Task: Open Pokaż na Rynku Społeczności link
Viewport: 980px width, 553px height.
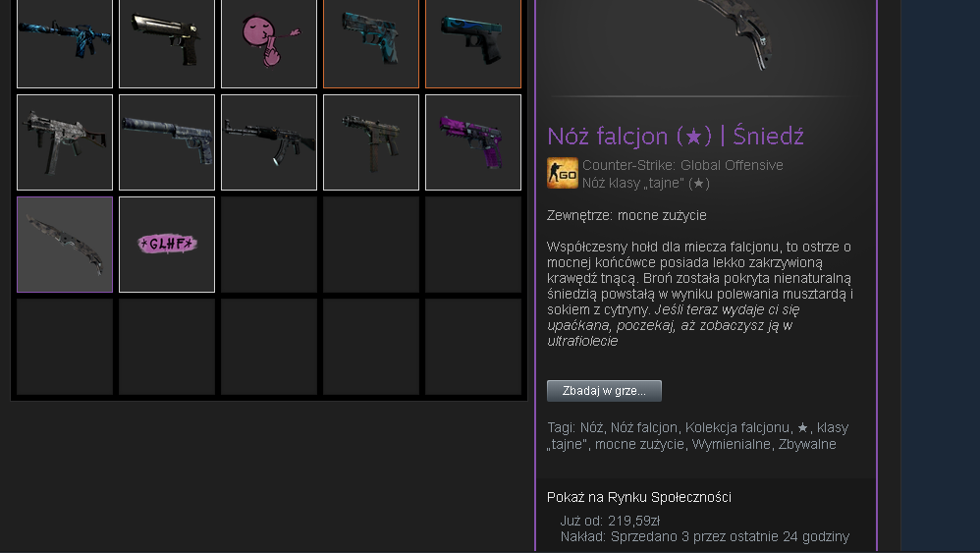Action: [x=638, y=497]
